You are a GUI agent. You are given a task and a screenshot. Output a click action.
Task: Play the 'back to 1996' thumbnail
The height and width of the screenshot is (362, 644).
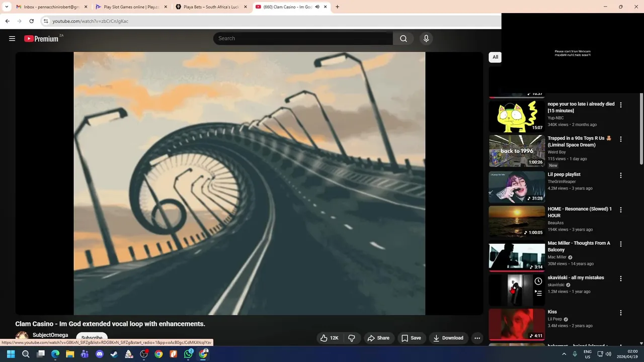[517, 151]
